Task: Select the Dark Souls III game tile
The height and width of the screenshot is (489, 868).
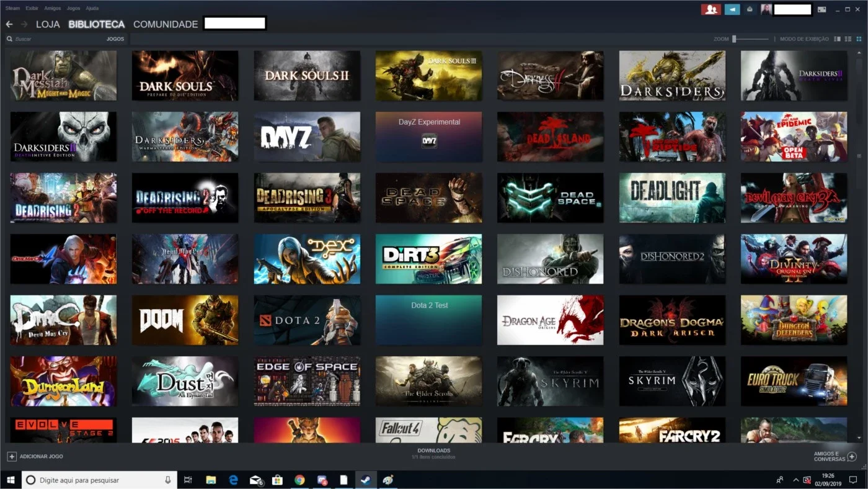Action: (x=428, y=75)
